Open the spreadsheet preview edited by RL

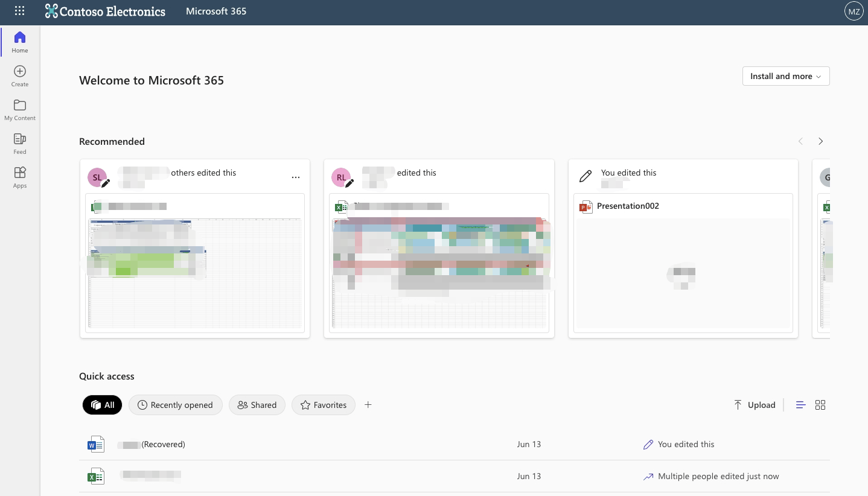[439, 274]
